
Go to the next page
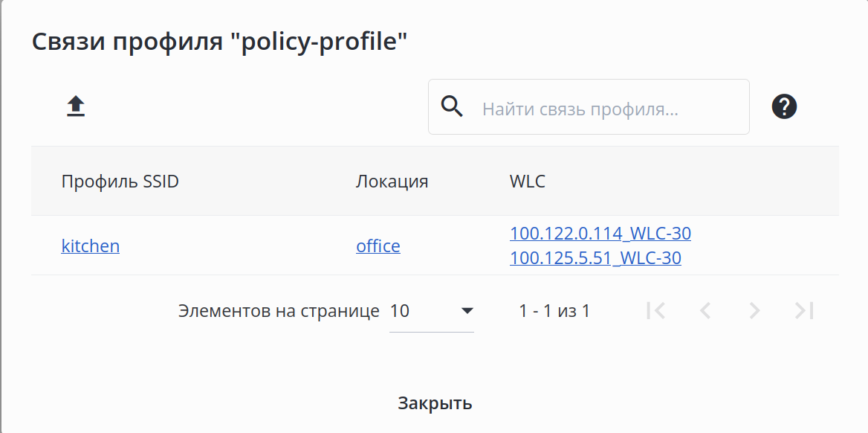point(754,311)
